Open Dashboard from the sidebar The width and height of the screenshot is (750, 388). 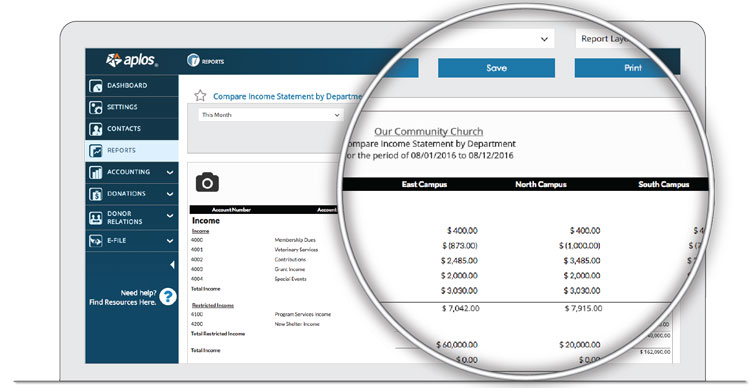click(x=132, y=86)
